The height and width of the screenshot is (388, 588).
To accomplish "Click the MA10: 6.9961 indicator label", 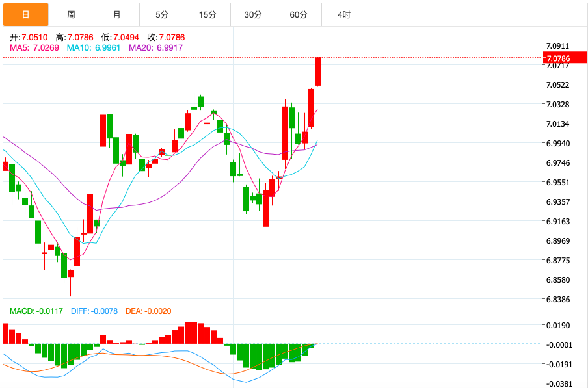I will (x=94, y=48).
